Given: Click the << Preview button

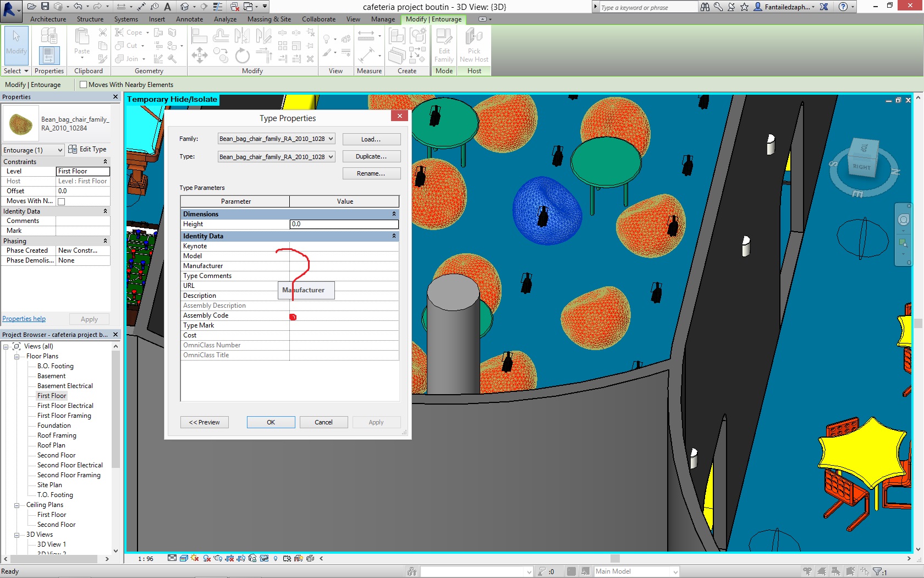Looking at the screenshot, I should tap(205, 422).
